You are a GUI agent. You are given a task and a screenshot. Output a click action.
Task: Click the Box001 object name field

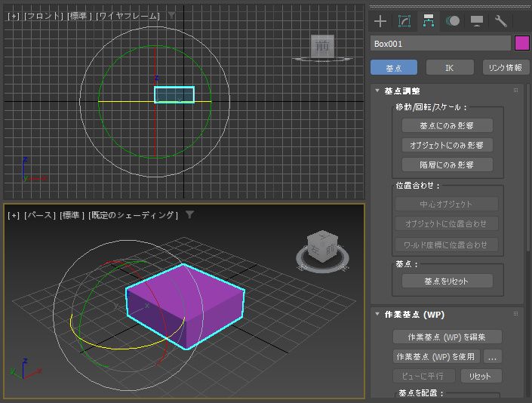coord(441,44)
